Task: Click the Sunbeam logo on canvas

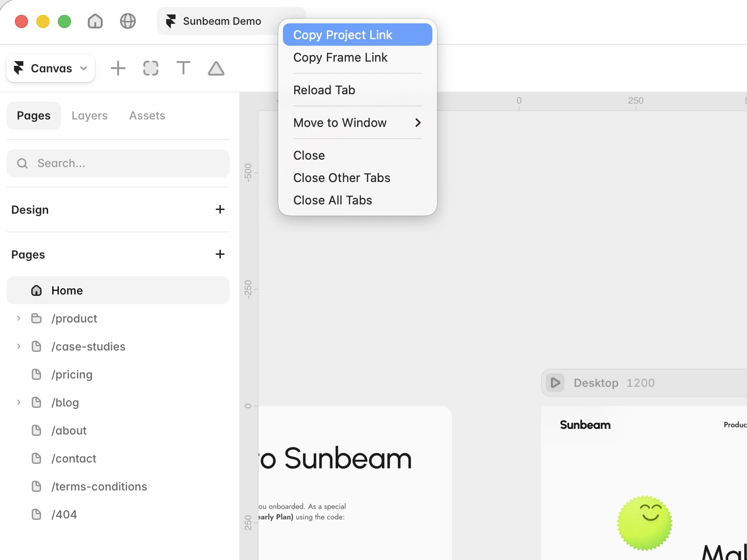Action: coord(585,425)
